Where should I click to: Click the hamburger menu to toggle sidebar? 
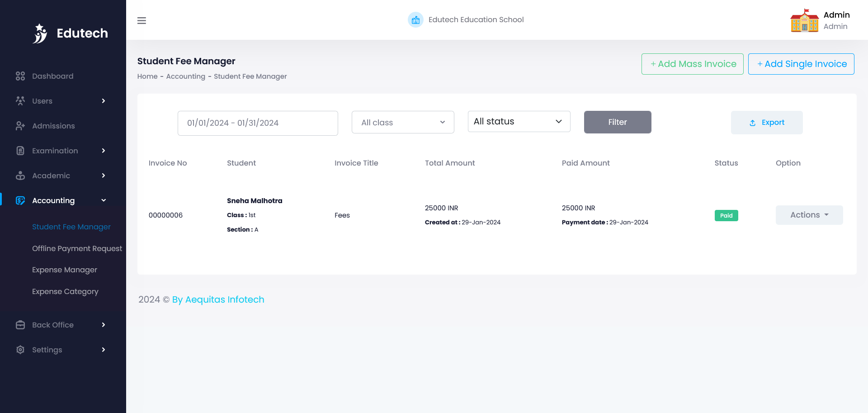coord(142,20)
